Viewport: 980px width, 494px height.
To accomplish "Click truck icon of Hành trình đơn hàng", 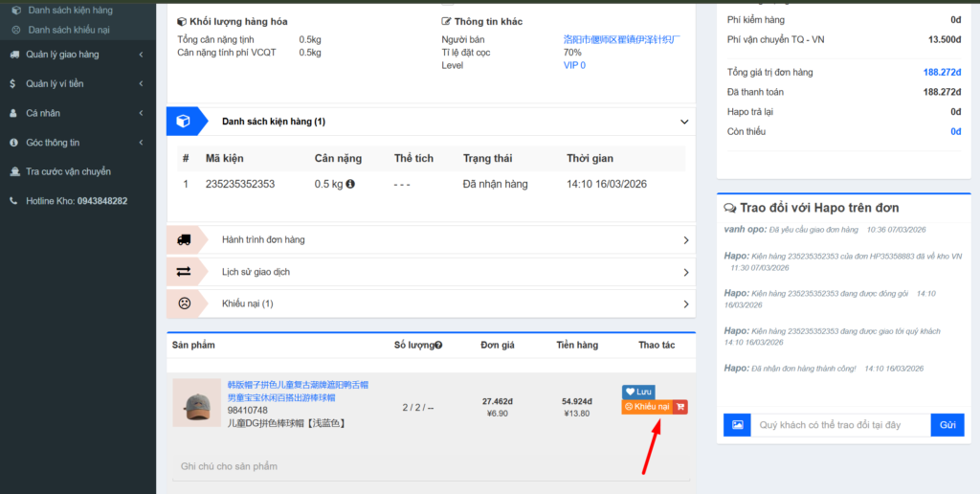I will click(x=184, y=239).
